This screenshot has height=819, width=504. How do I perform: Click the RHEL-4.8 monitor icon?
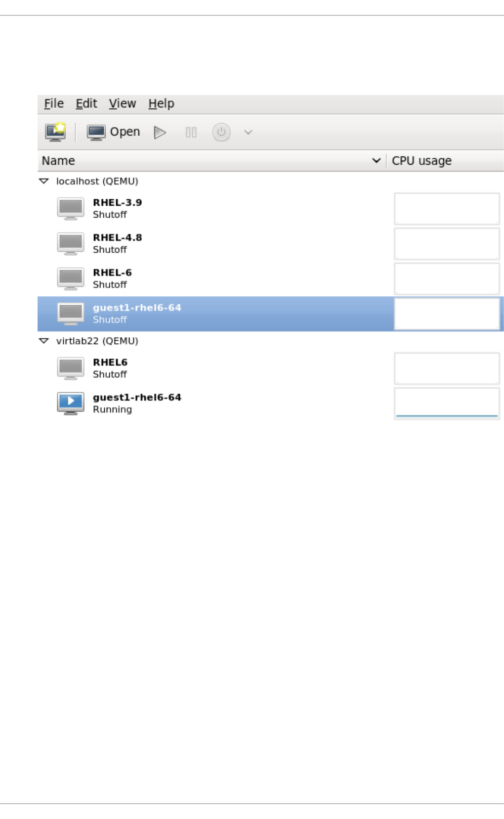70,243
